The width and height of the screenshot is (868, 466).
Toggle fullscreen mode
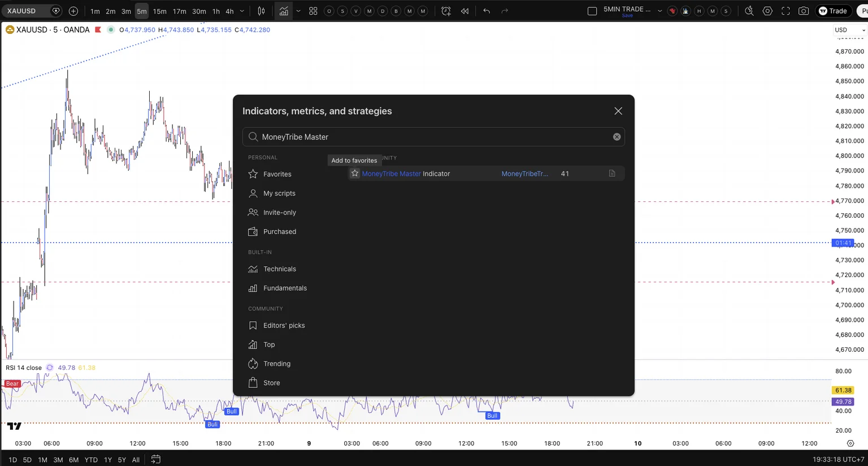(785, 11)
